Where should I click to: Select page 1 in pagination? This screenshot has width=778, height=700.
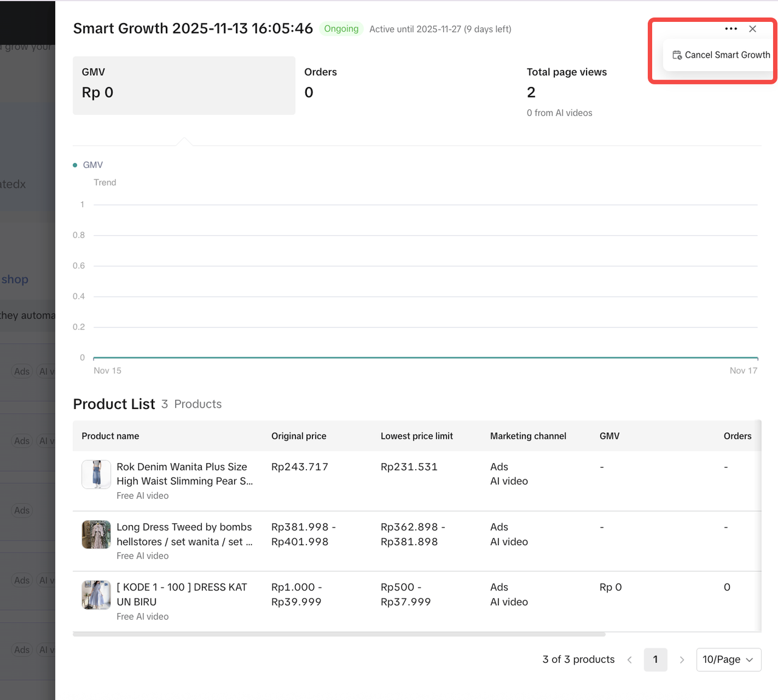click(x=655, y=660)
